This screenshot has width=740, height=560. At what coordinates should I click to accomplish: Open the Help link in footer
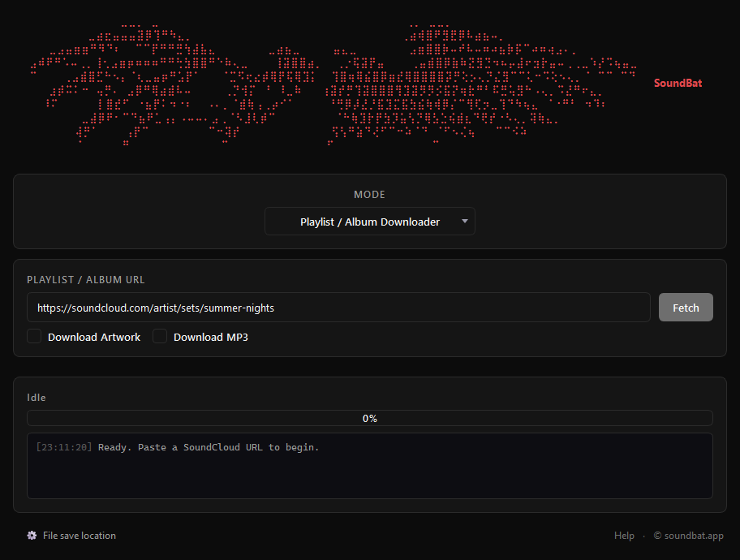click(x=624, y=536)
